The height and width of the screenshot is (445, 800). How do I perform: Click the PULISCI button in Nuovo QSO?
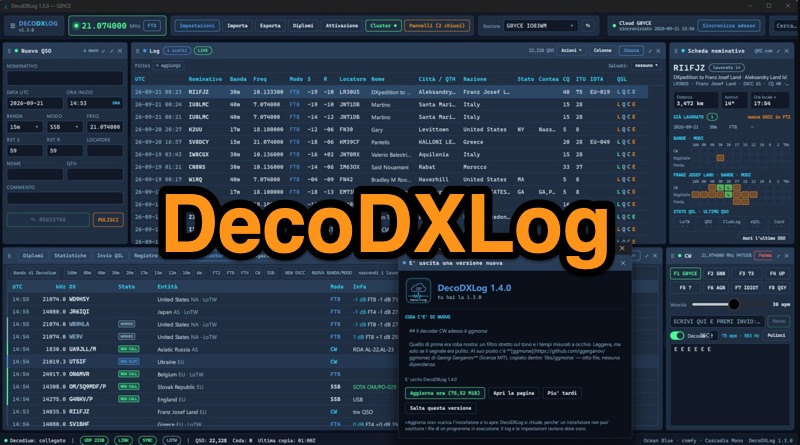click(x=108, y=219)
